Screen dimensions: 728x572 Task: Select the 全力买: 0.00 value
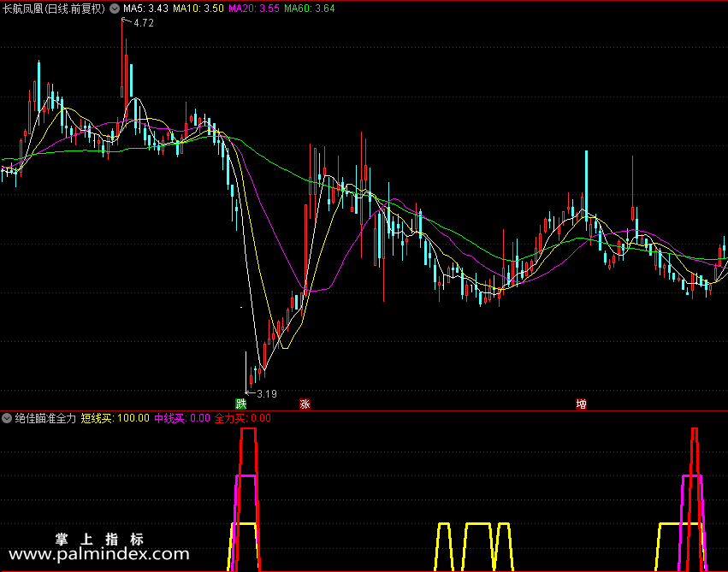coord(242,418)
